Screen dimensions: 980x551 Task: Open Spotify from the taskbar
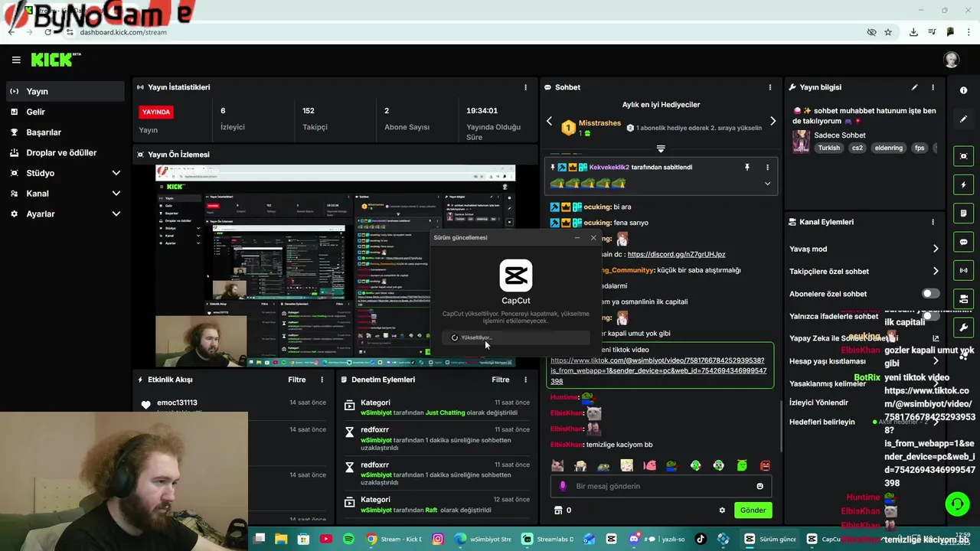point(349,539)
